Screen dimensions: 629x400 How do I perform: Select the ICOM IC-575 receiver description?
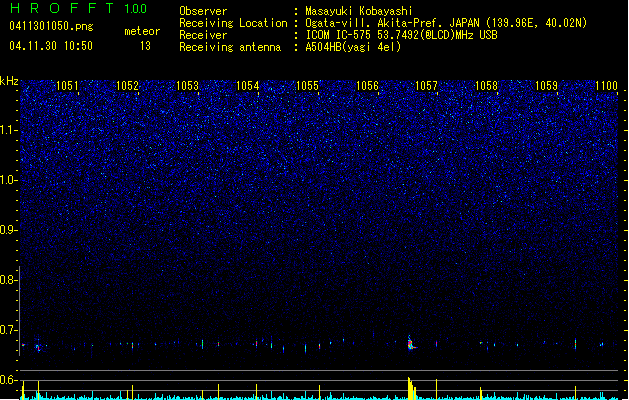point(401,35)
